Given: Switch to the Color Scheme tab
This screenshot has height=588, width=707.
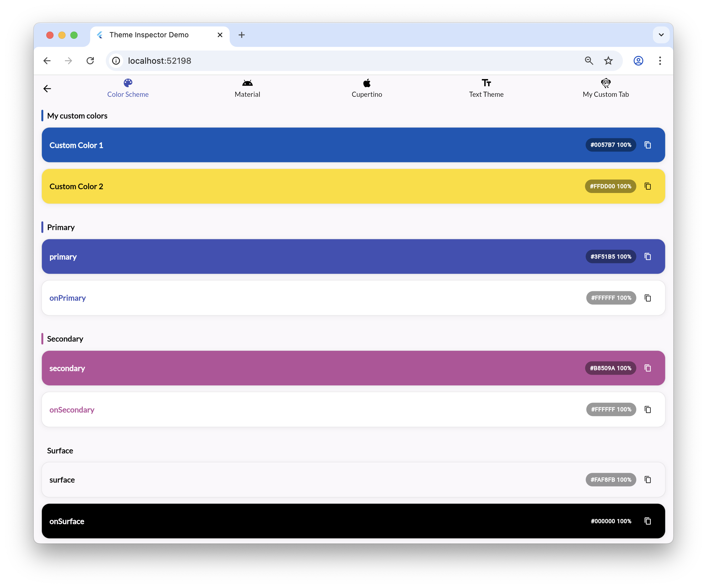Looking at the screenshot, I should tap(127, 89).
